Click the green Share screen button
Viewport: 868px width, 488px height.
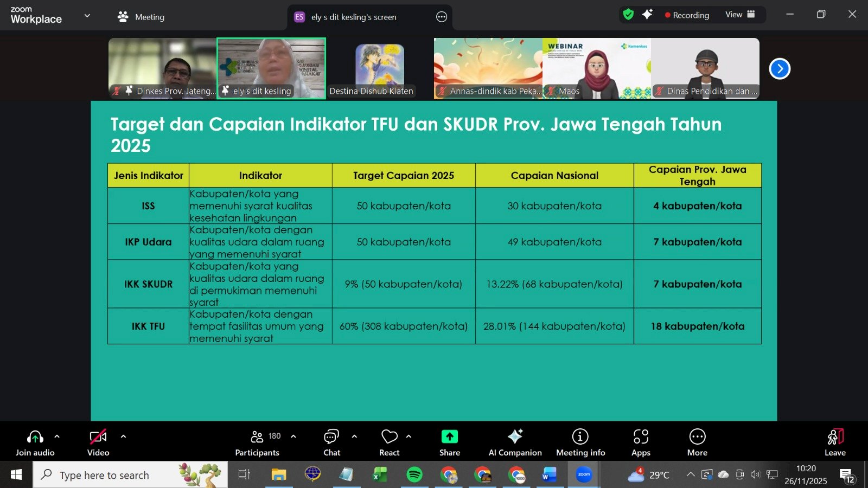click(x=449, y=442)
